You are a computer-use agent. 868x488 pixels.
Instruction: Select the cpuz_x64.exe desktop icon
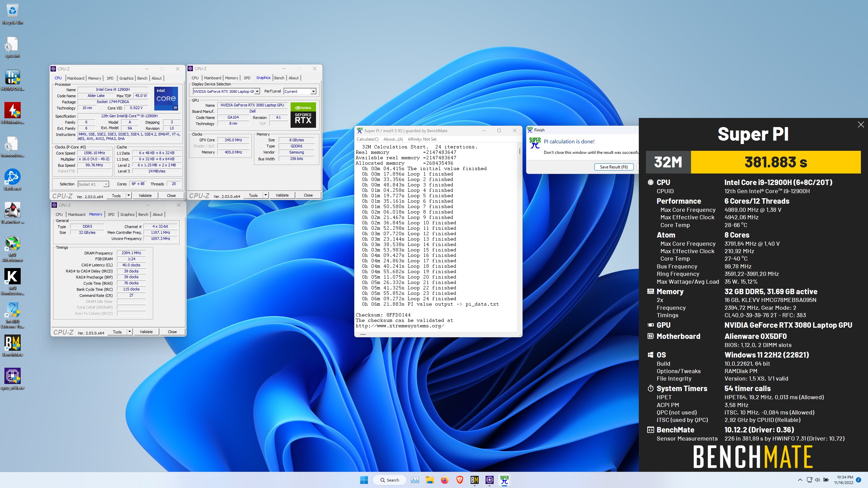click(13, 379)
